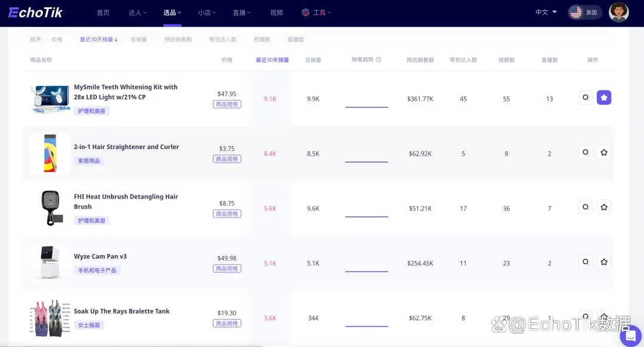
Task: Expand the 直播 menu
Action: [x=241, y=13]
